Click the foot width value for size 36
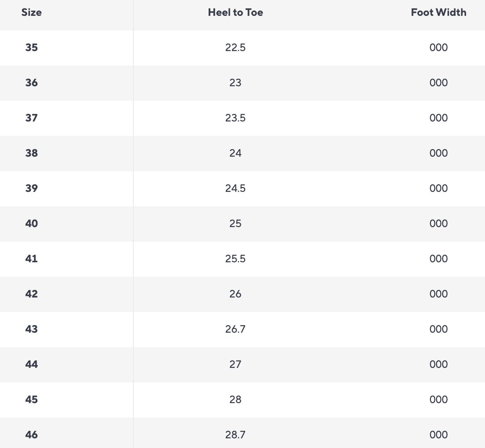Viewport: 485px width, 448px height. coord(438,83)
